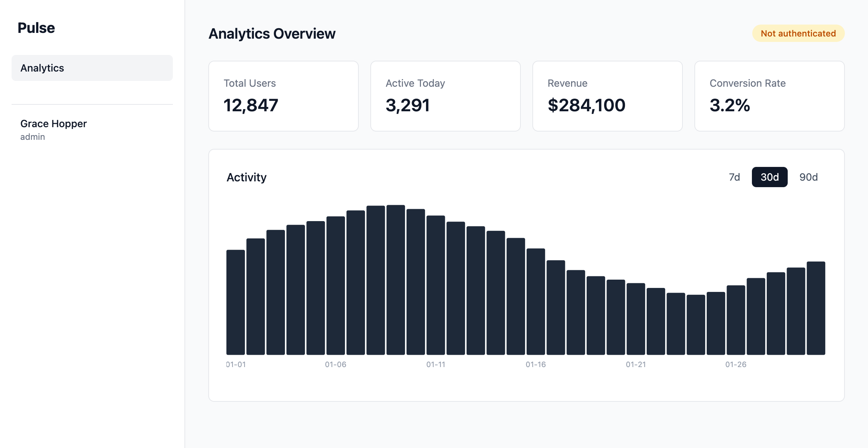Click the first bar labeled 01-01
This screenshot has width=868, height=448.
(235, 302)
